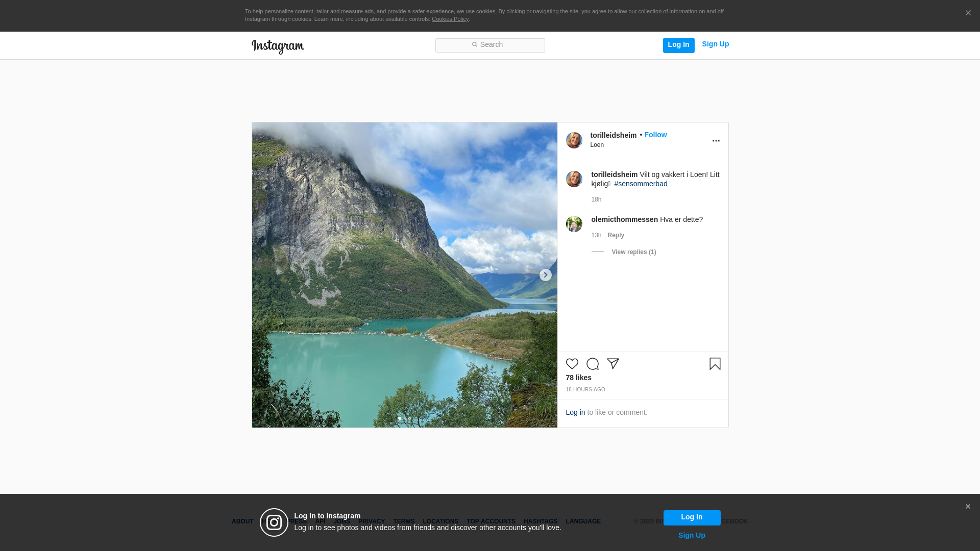This screenshot has height=551, width=980.
Task: Go to next photo with arrow
Action: 545,275
